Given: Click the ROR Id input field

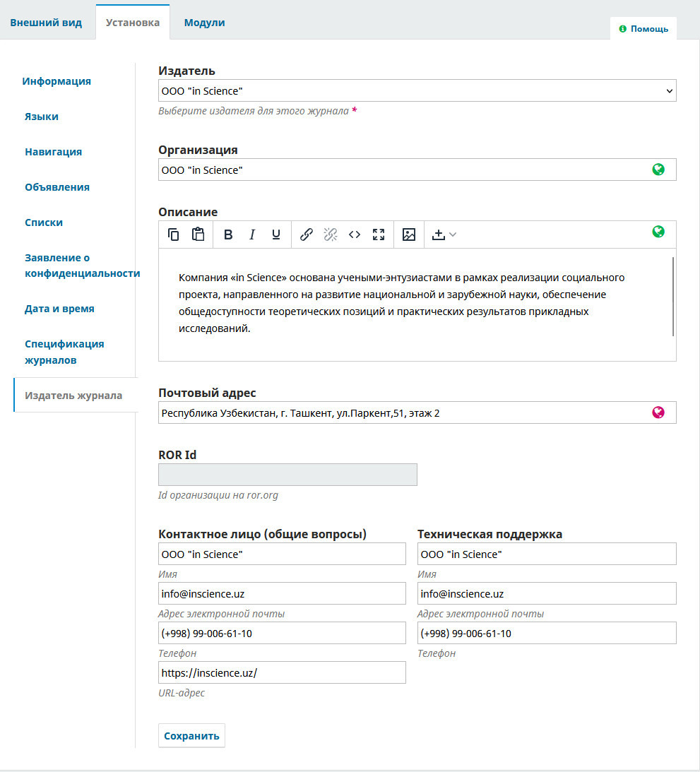Looking at the screenshot, I should point(287,475).
